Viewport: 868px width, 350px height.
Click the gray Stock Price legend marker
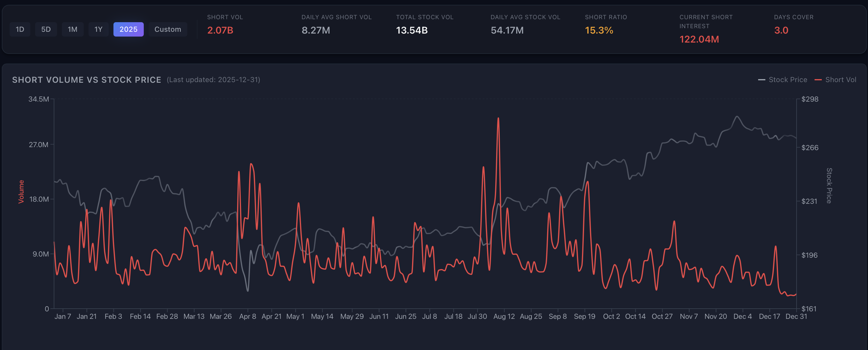761,80
